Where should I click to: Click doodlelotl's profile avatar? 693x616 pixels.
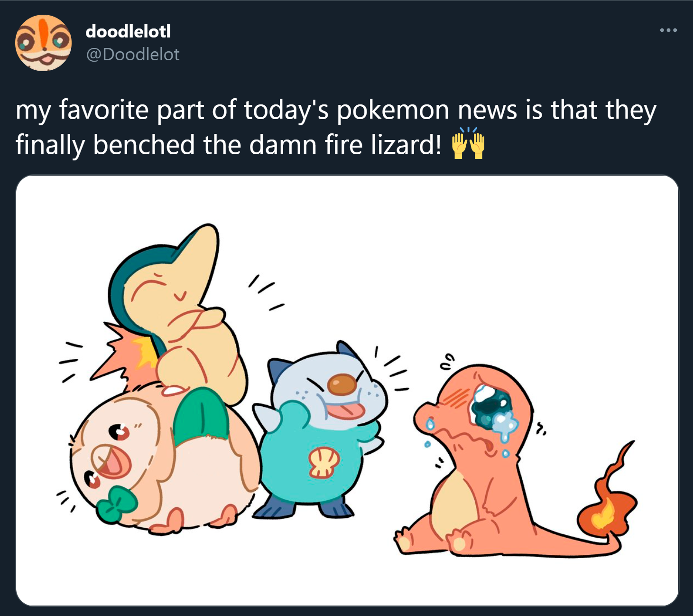(x=43, y=43)
